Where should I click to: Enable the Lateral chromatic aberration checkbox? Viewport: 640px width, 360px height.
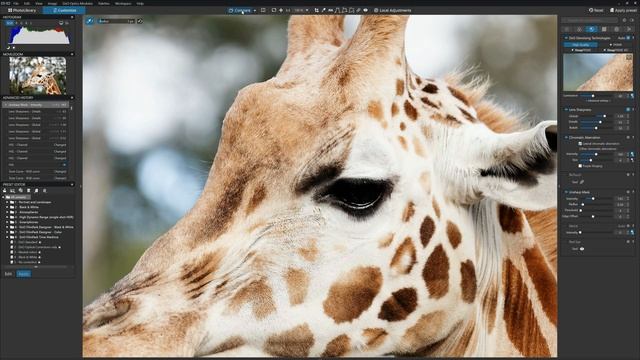(x=580, y=144)
